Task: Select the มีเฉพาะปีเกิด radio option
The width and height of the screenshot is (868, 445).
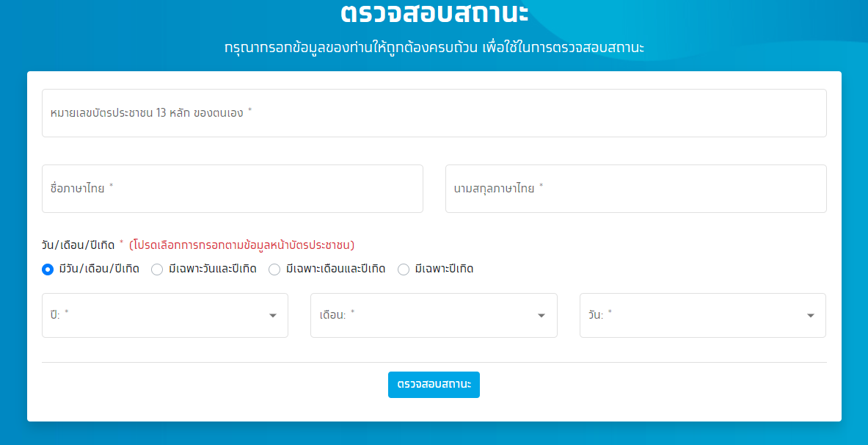Action: pyautogui.click(x=404, y=269)
